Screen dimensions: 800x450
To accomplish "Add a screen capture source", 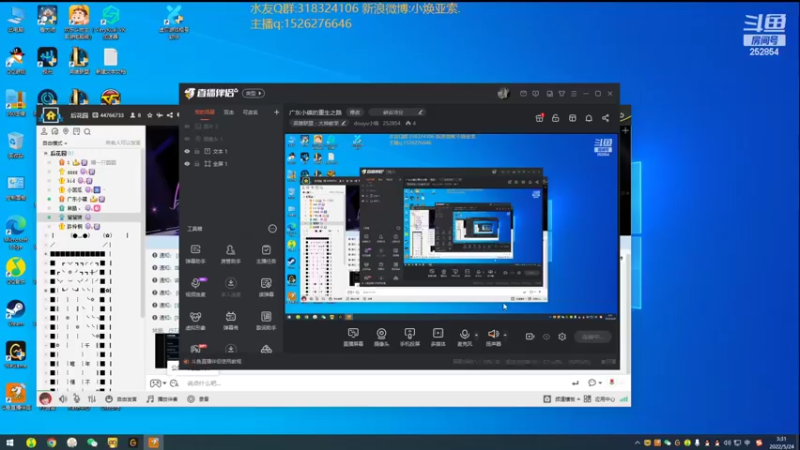I will [x=353, y=337].
